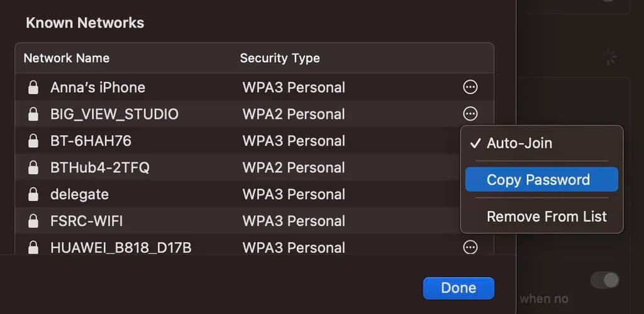Viewport: 644px width, 314px height.
Task: Click the lock icon beside Anna's iPhone
Action: coord(33,87)
